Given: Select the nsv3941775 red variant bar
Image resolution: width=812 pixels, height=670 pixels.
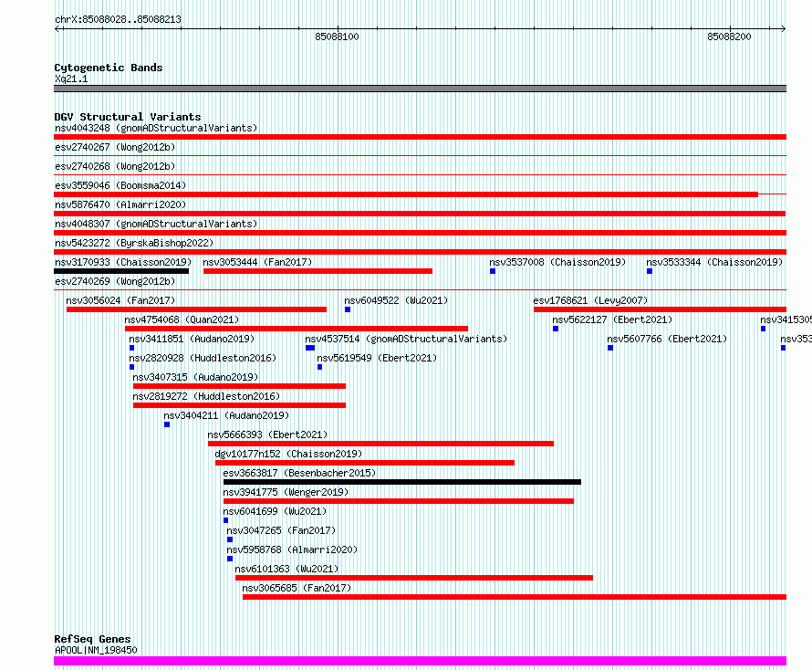Looking at the screenshot, I should pos(399,501).
